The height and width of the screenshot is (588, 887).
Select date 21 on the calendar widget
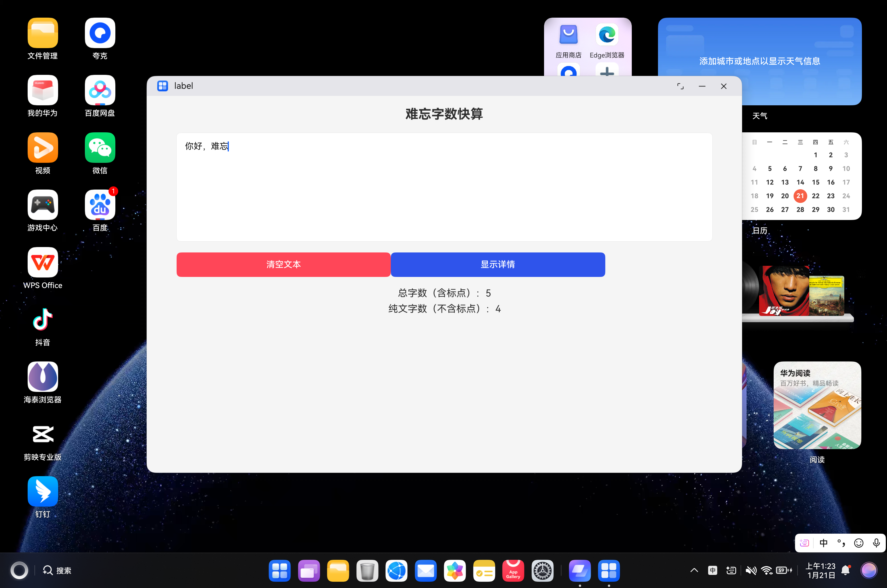tap(800, 196)
